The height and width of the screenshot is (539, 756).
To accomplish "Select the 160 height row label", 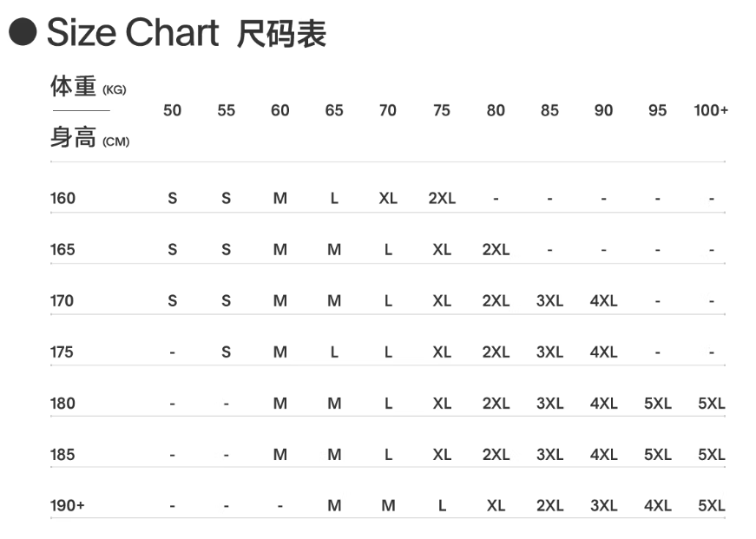I will [62, 198].
